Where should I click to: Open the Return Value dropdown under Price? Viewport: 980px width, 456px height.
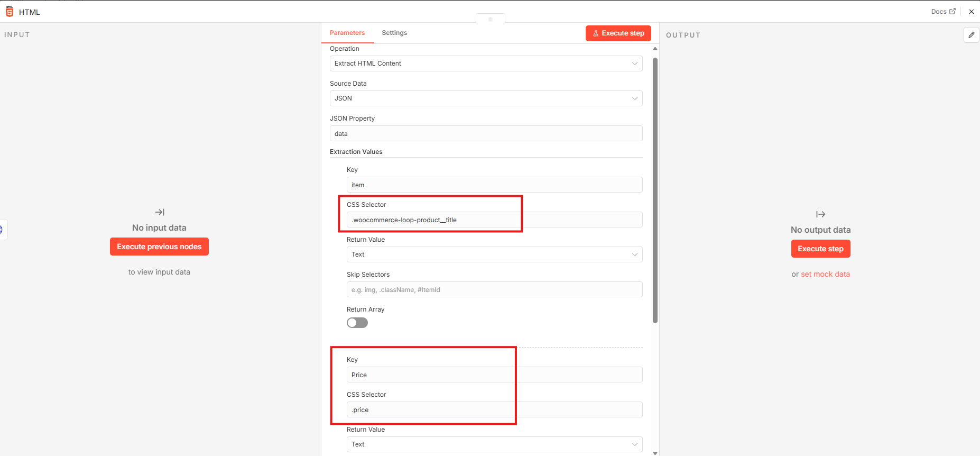coord(494,444)
